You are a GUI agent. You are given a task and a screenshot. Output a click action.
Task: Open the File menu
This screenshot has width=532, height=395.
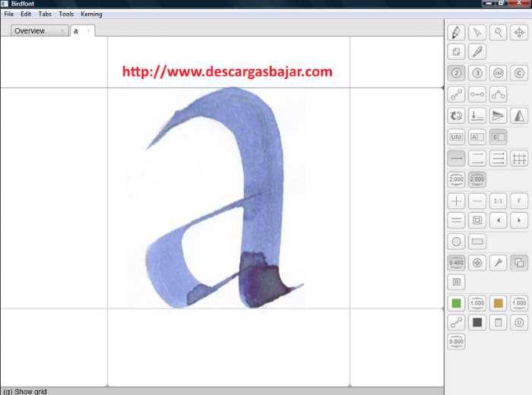pyautogui.click(x=9, y=14)
